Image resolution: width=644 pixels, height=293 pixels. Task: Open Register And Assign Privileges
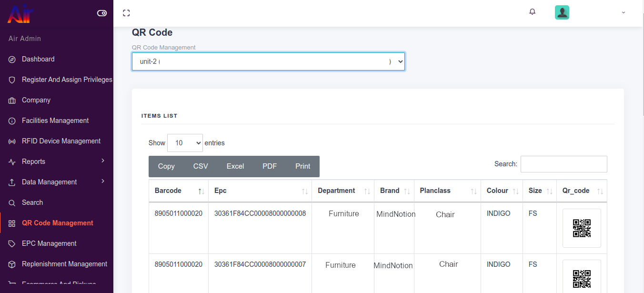tap(67, 80)
